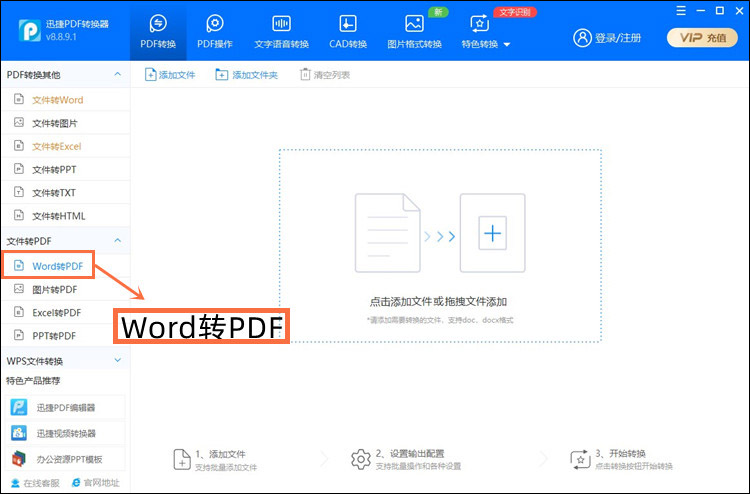Viewport: 750px width, 494px height.
Task: Select 文件转HTML in sidebar
Action: coord(66,216)
